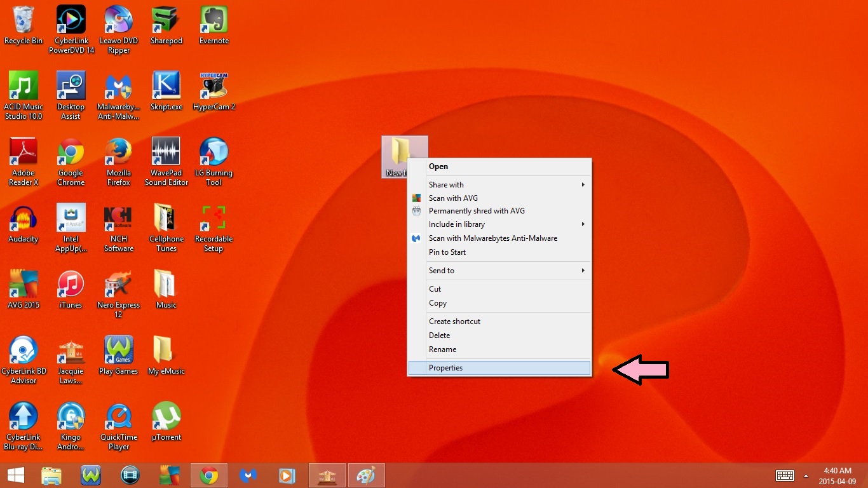868x488 pixels.
Task: Choose Scan with AVG
Action: [499, 198]
